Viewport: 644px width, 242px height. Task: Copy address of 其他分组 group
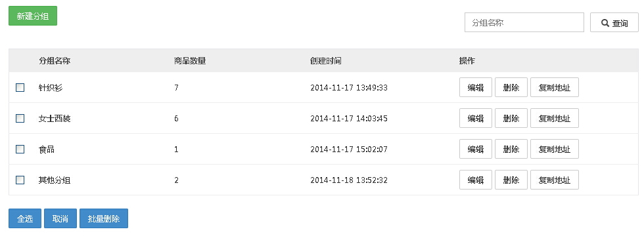(555, 180)
